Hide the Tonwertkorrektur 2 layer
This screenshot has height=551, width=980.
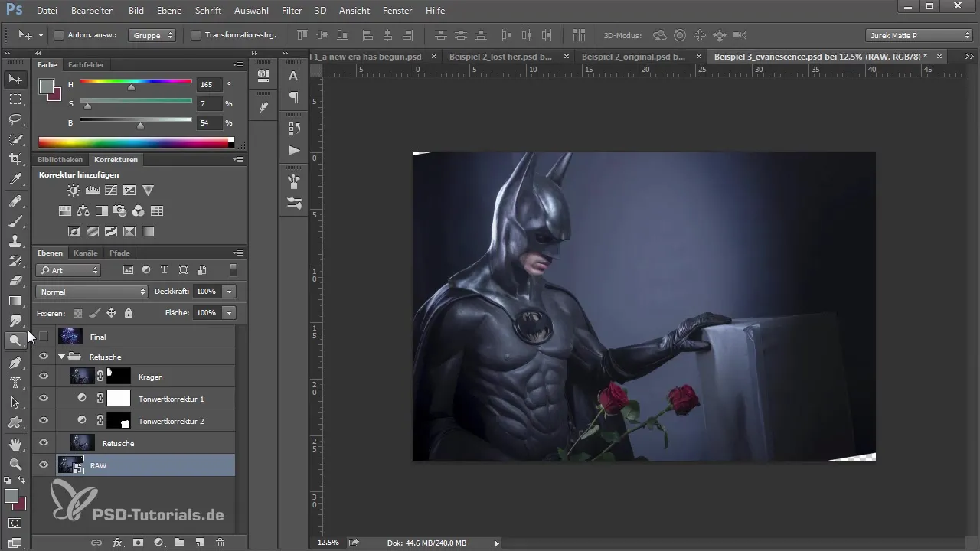click(44, 420)
